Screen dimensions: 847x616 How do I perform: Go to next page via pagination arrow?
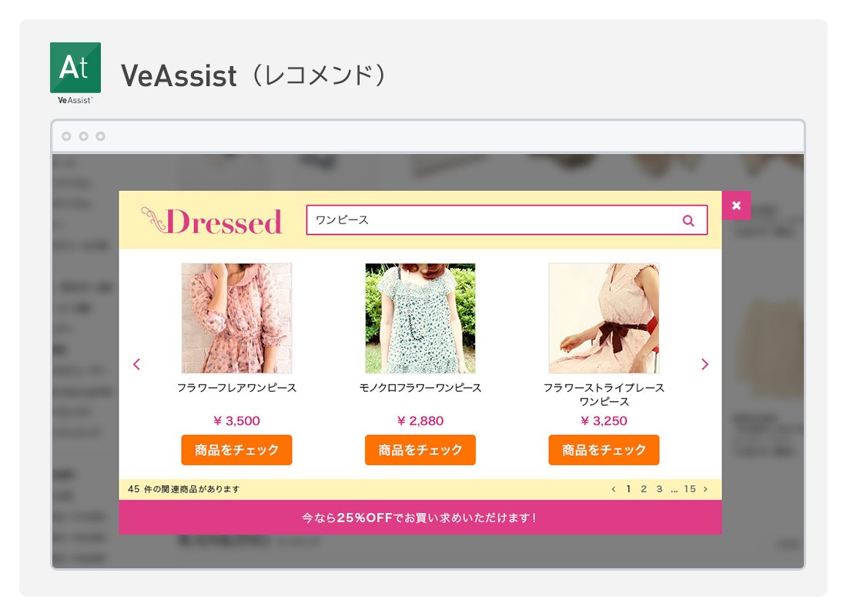(x=705, y=489)
